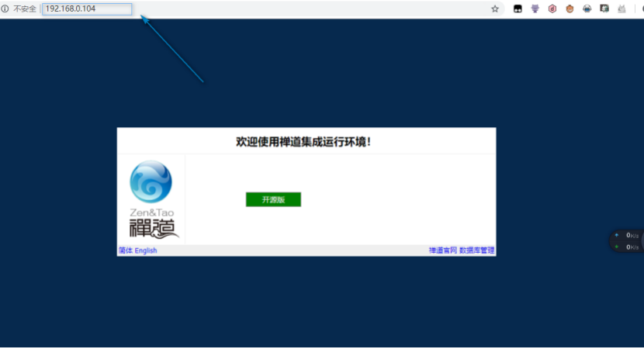The width and height of the screenshot is (644, 349).
Task: Click the green 开源版 button
Action: coord(274,199)
